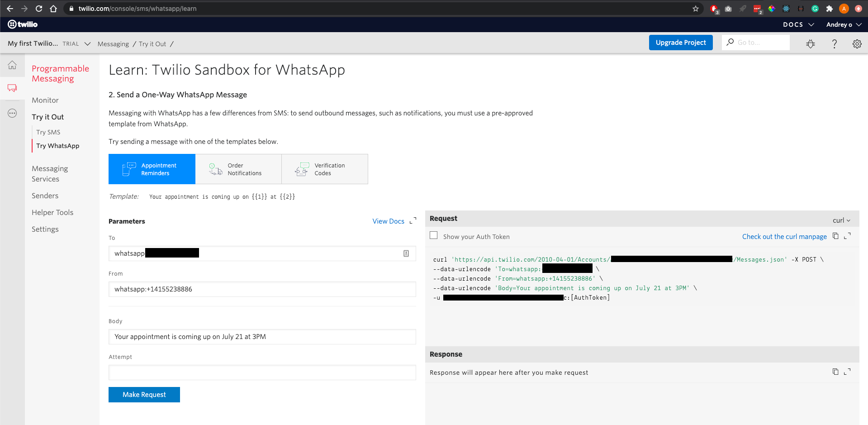
Task: Click the Make Request button
Action: tap(144, 395)
